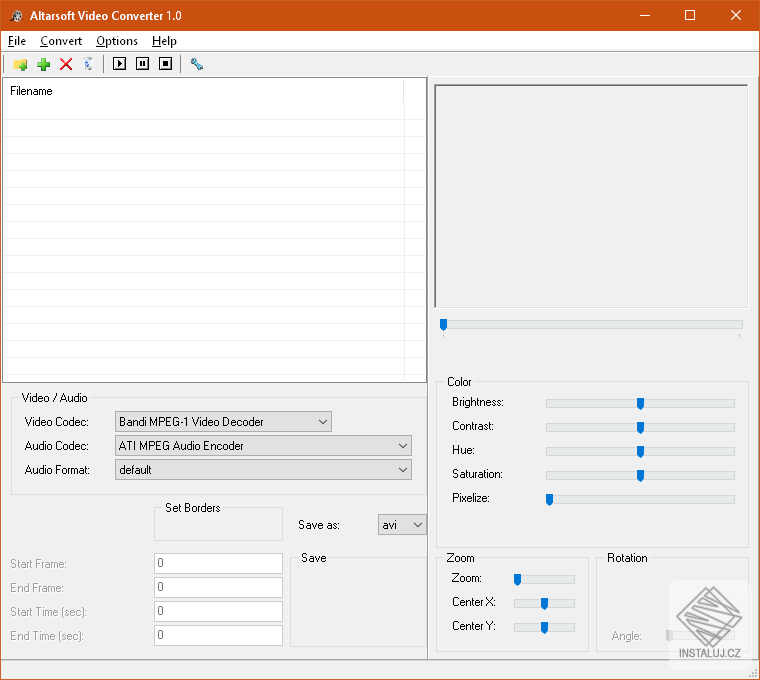
Task: Open the File menu
Action: coord(16,41)
